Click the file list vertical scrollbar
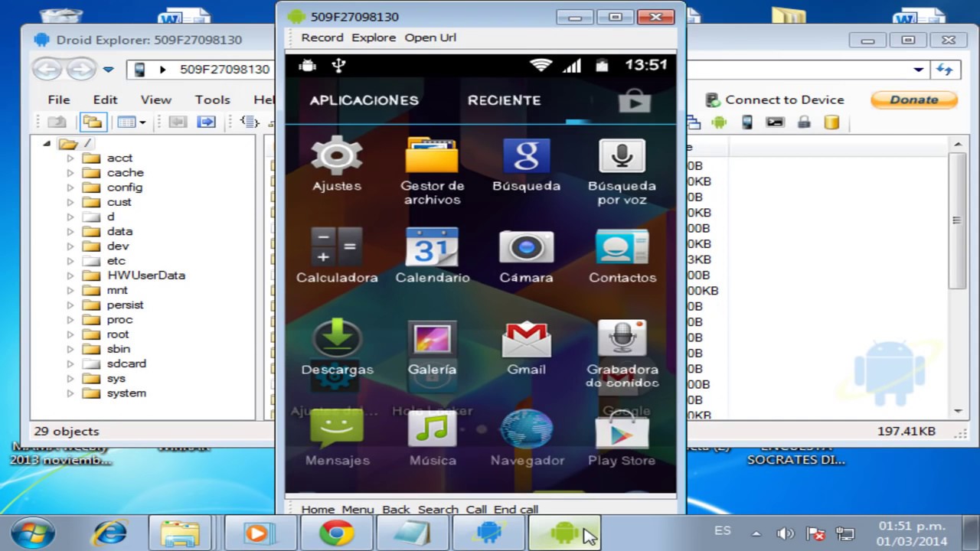 (x=957, y=278)
